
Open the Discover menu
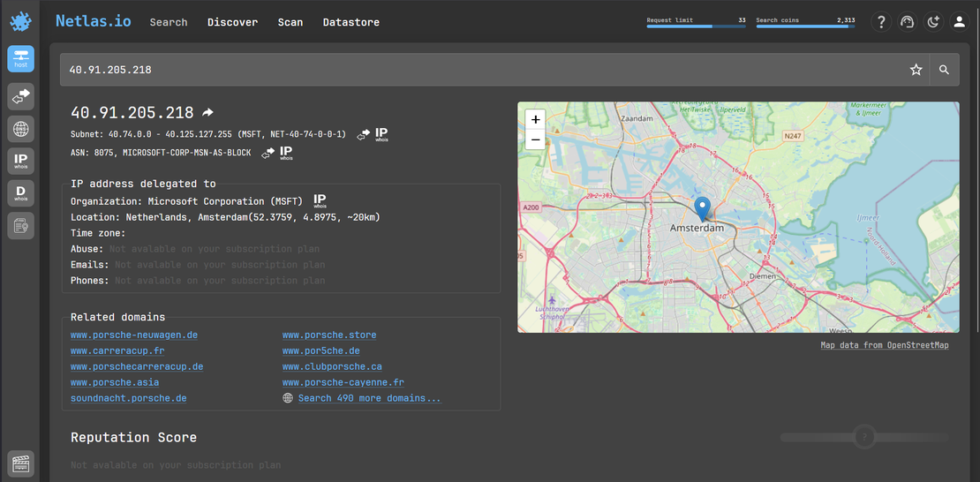pos(232,22)
